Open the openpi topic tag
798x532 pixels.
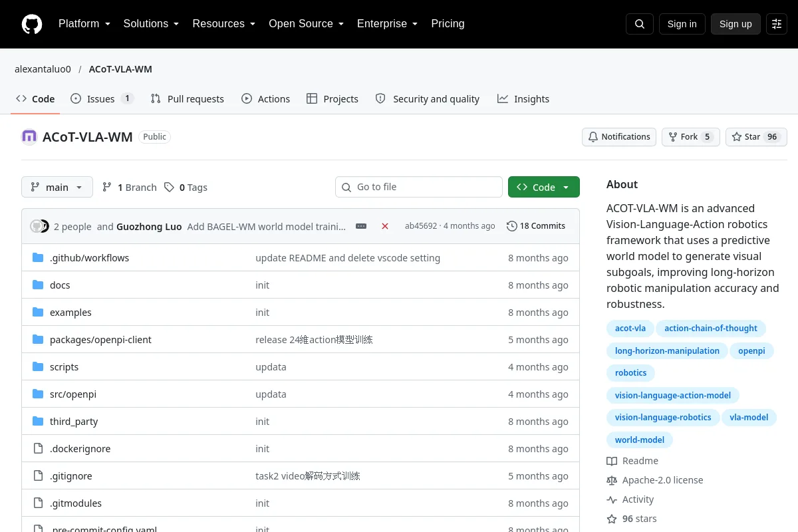point(751,351)
